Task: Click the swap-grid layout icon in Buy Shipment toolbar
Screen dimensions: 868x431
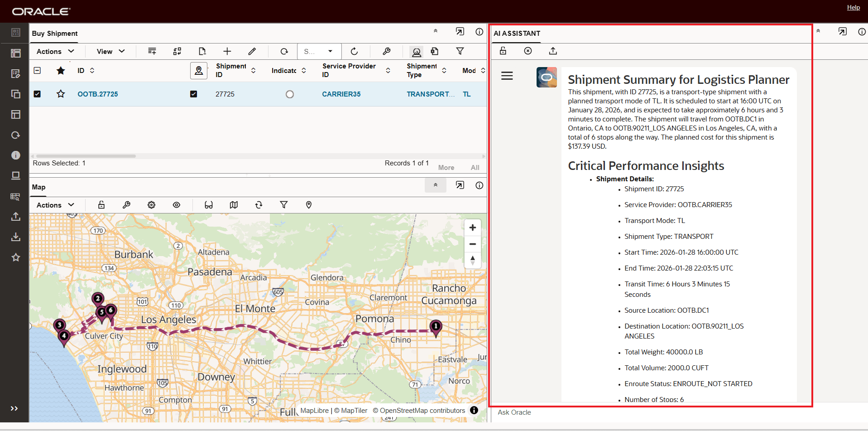Action: point(177,51)
